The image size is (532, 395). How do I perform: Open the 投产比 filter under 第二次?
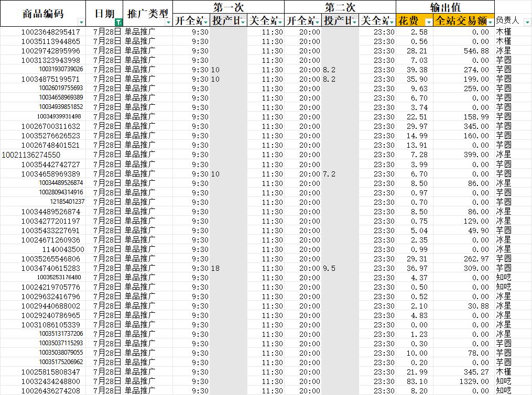pos(354,23)
